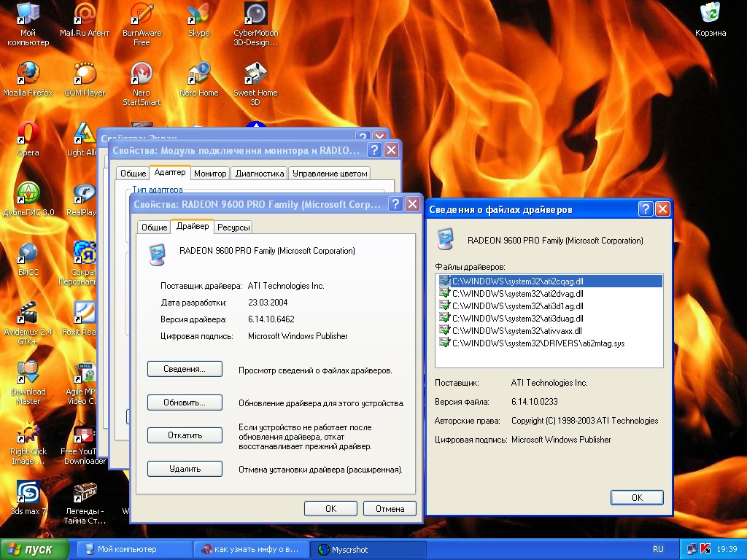Click Отмена in the RADEON properties dialog
Image resolution: width=747 pixels, height=560 pixels.
coord(390,508)
